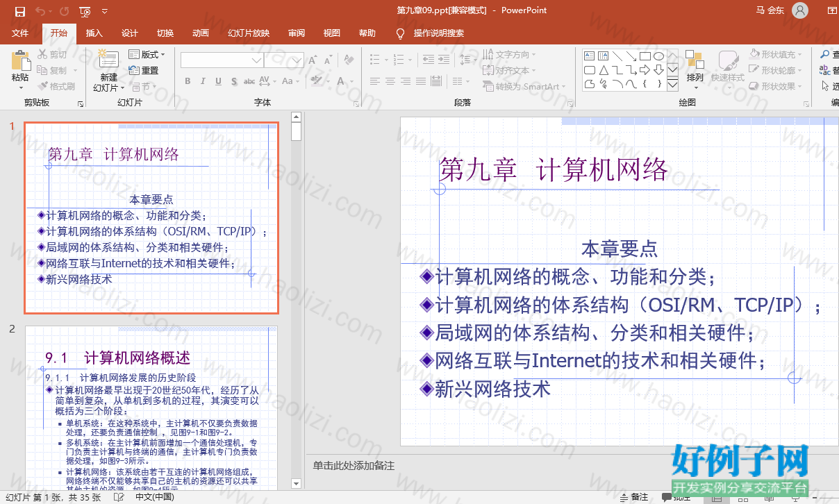The image size is (839, 504).
Task: Click the increase font size icon
Action: click(x=313, y=61)
